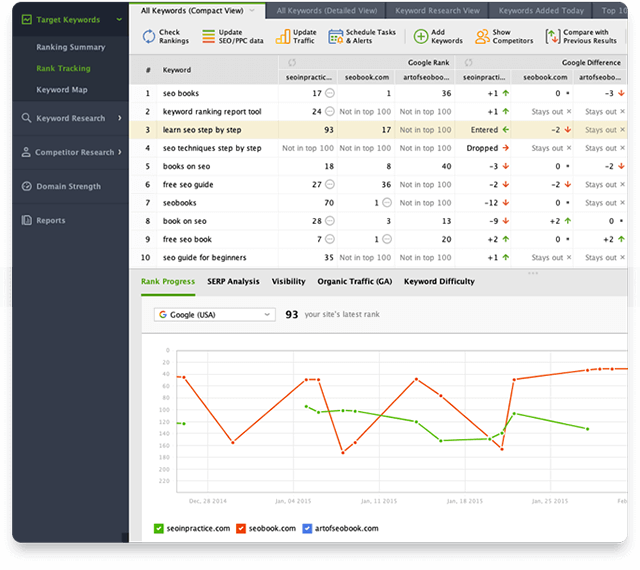640x570 pixels.
Task: Open the SERP Analysis tab
Action: coord(233,281)
